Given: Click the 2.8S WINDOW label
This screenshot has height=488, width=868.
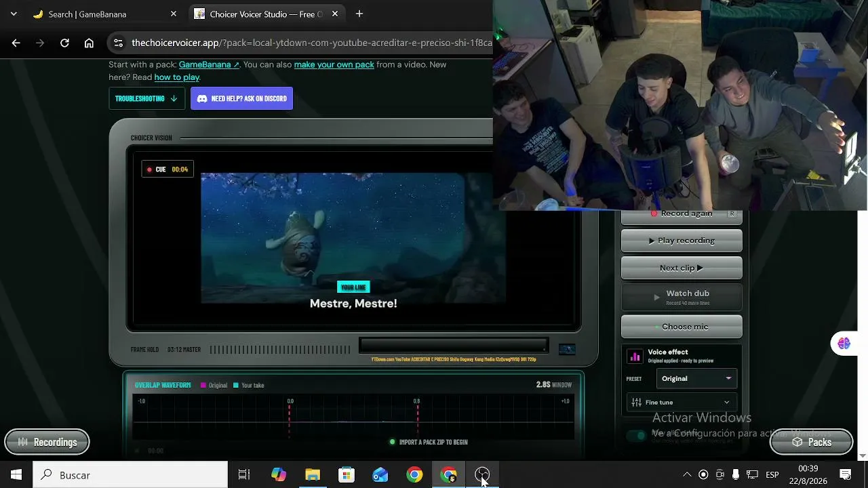Looking at the screenshot, I should pos(554,385).
